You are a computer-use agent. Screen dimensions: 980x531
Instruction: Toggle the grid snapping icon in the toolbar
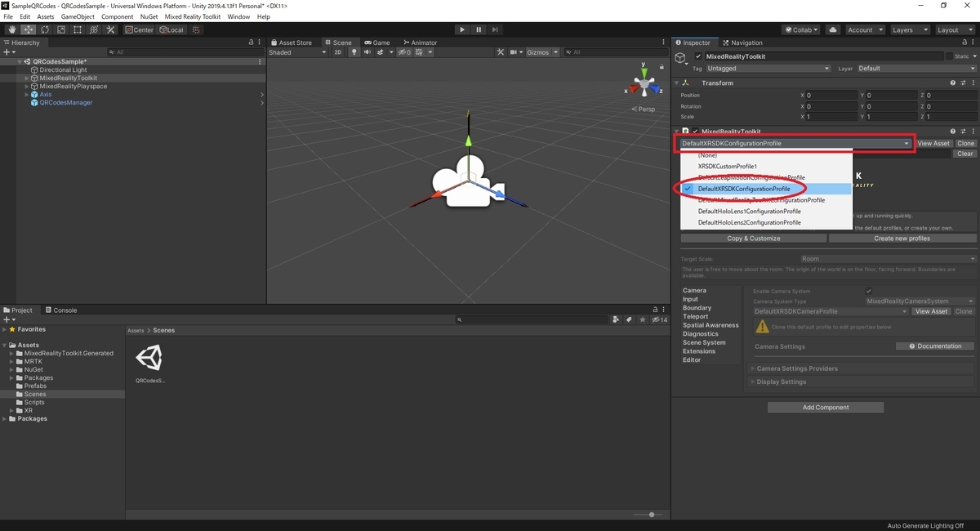tap(197, 29)
